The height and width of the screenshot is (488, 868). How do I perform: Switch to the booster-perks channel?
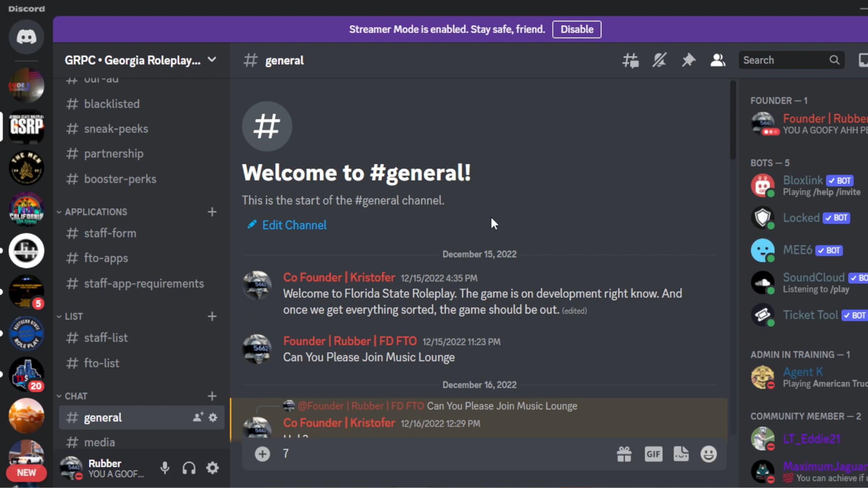tap(120, 179)
